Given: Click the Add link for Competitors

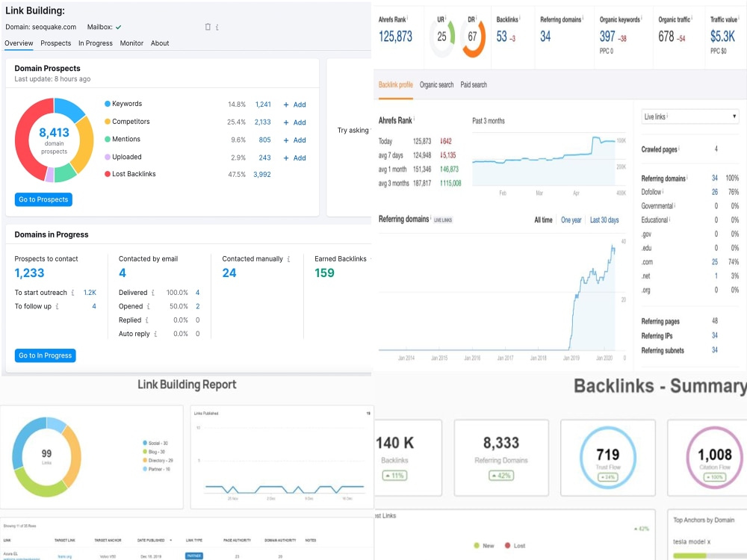Looking at the screenshot, I should (x=300, y=122).
